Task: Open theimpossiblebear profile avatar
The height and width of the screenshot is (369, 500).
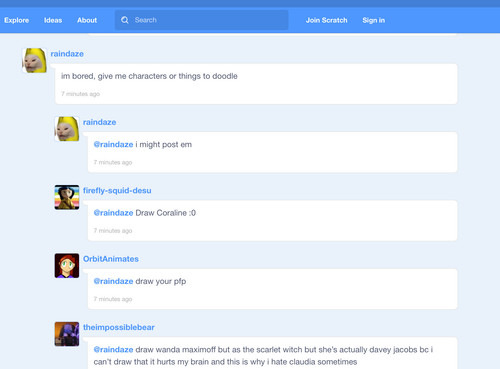Action: click(67, 334)
